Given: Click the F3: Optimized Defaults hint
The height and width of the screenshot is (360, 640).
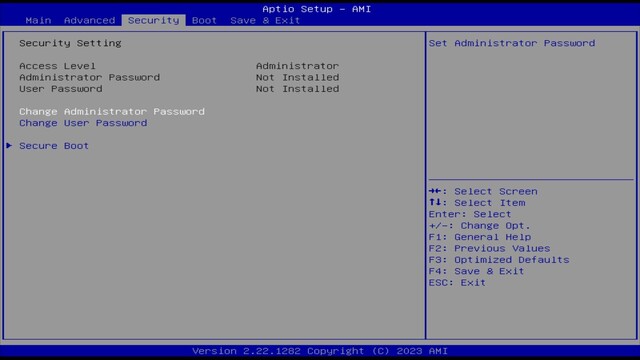Looking at the screenshot, I should [499, 260].
